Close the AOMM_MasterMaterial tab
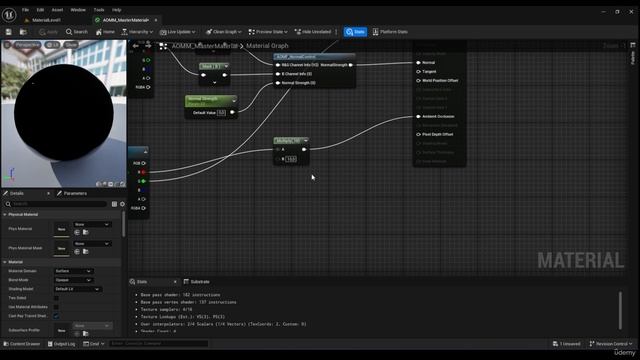640x360 pixels. pos(156,20)
